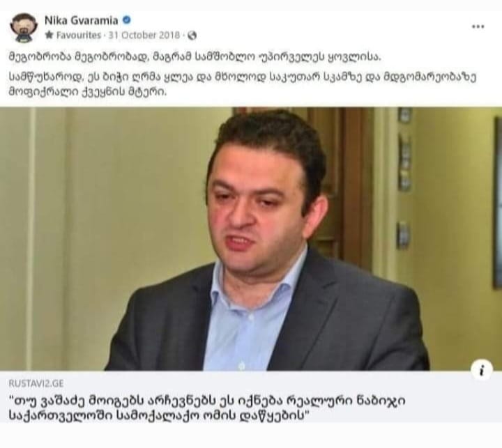
Task: Open the Nika Gvaramia profile name
Action: 82,20
